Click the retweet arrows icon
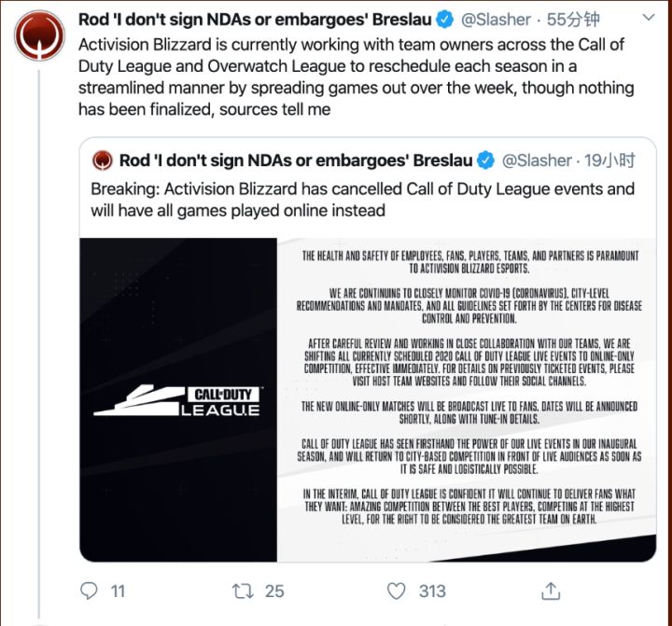 point(243,591)
